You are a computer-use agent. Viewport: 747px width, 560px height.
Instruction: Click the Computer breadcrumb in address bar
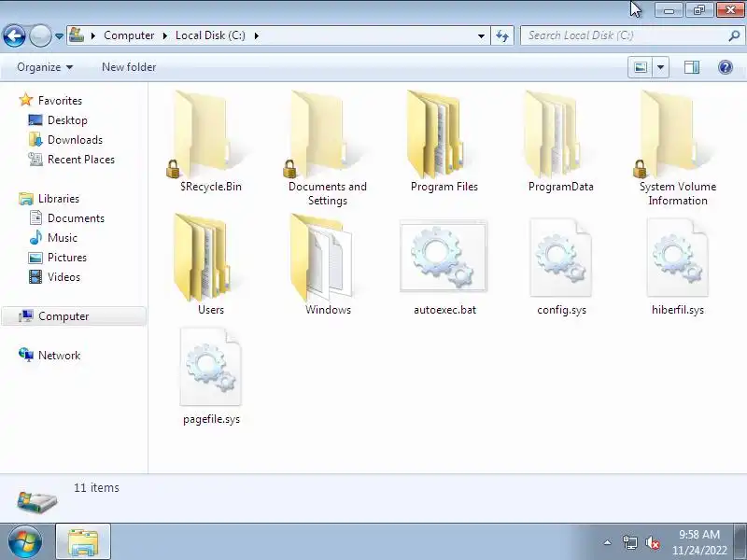[x=129, y=35]
